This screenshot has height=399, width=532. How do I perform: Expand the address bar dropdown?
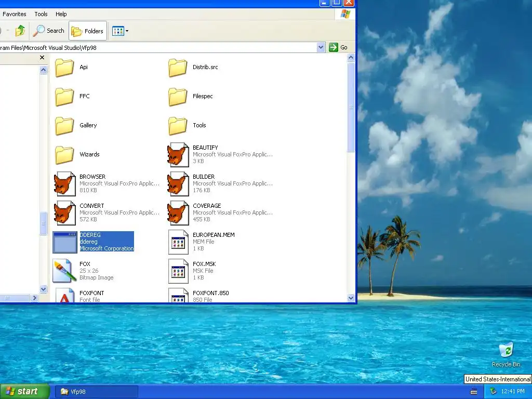coord(321,47)
